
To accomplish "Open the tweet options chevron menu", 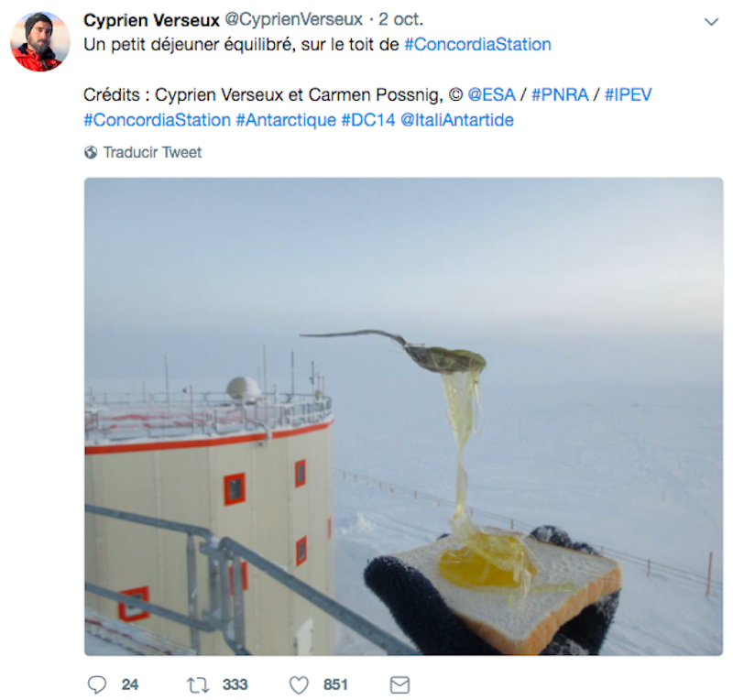I will [711, 21].
